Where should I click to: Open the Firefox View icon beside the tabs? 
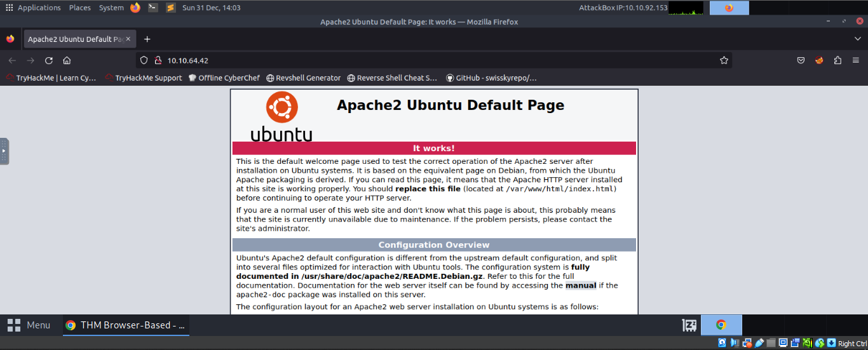[10, 39]
